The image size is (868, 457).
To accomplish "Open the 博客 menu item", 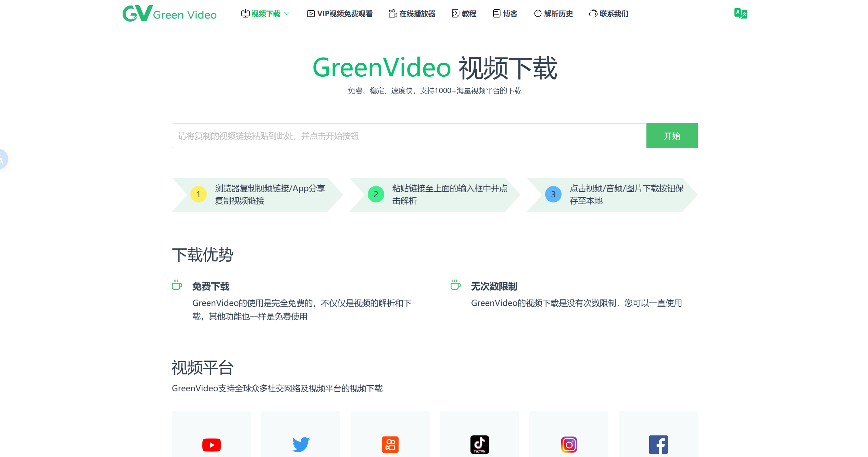I will (x=505, y=14).
